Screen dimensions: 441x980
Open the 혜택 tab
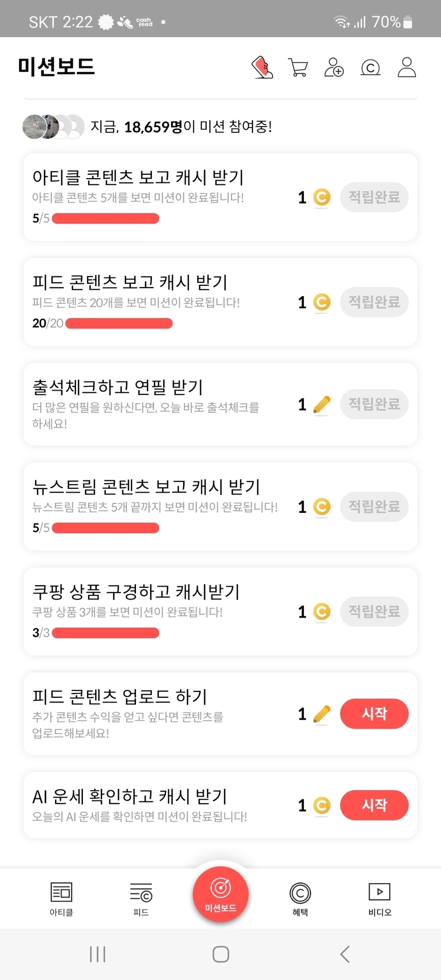click(x=300, y=899)
